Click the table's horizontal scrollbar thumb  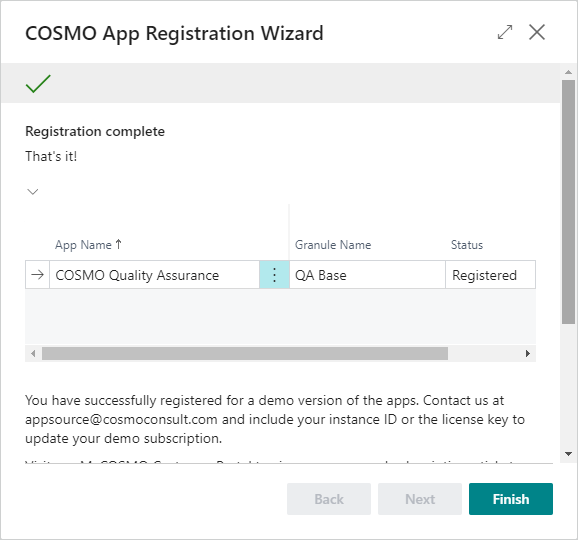point(245,353)
